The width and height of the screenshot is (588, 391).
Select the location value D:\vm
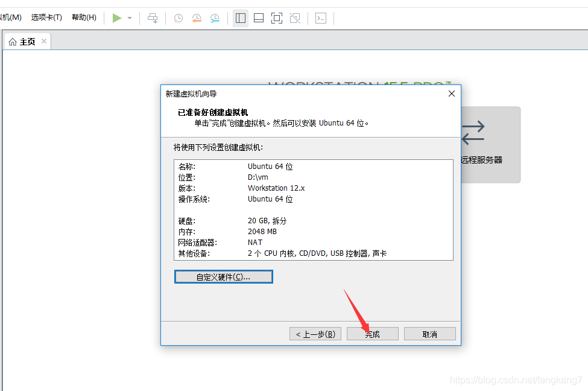pos(258,177)
